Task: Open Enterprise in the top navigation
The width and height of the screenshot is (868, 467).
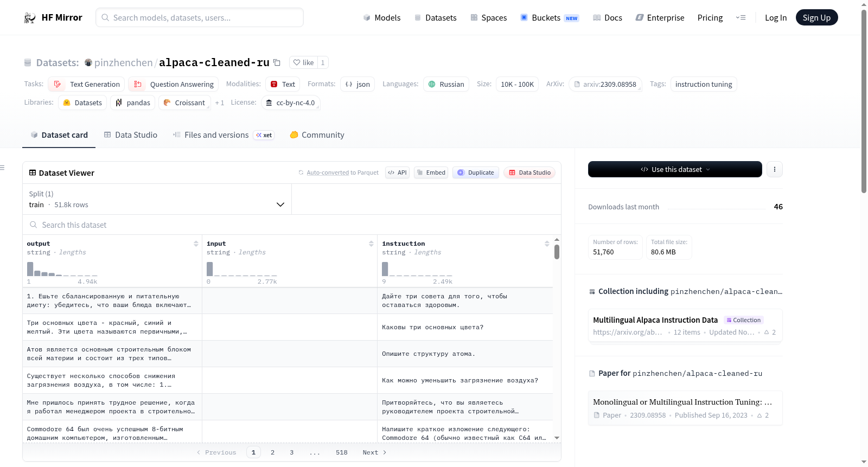Action: pyautogui.click(x=660, y=18)
